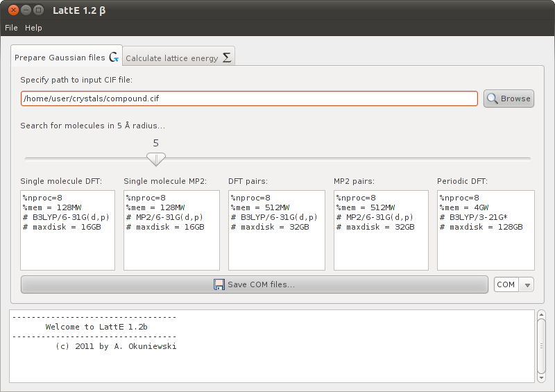The width and height of the screenshot is (555, 392).
Task: Switch to Calculate lattice energy tab
Action: (x=179, y=58)
